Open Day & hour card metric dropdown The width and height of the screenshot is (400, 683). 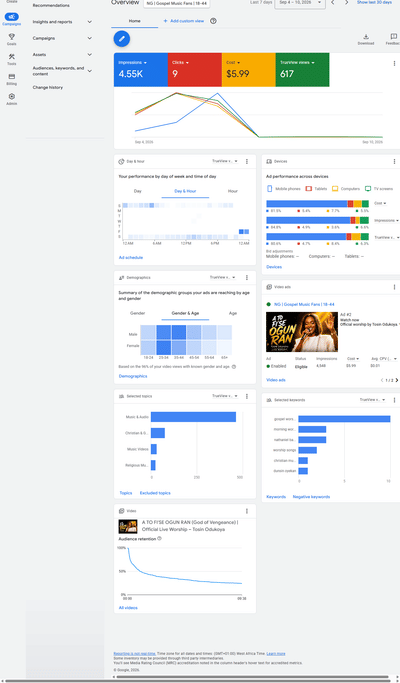225,161
